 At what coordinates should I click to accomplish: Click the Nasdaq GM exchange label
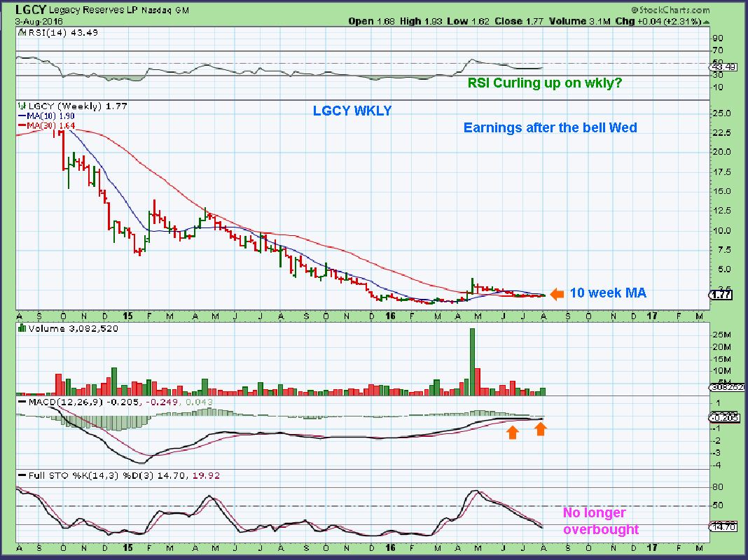point(165,10)
